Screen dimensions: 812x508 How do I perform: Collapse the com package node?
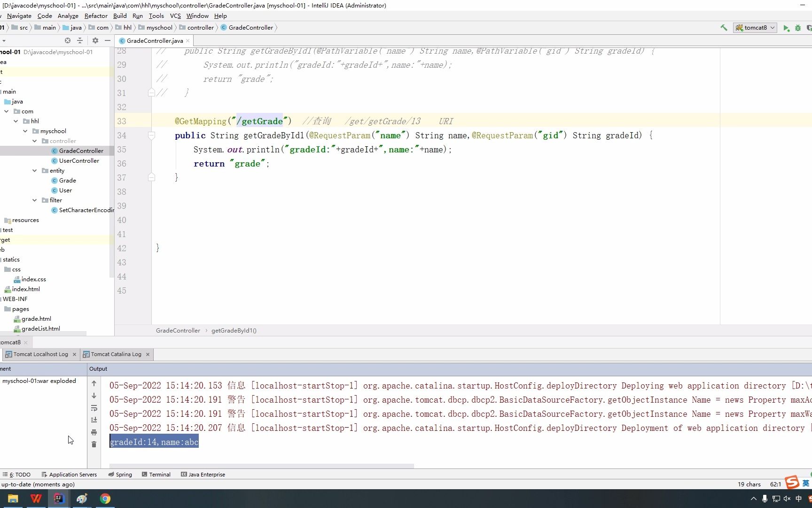7,111
